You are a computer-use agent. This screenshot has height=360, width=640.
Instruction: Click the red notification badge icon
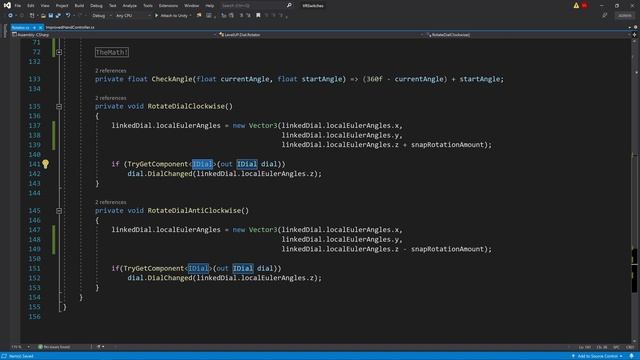(x=584, y=6)
